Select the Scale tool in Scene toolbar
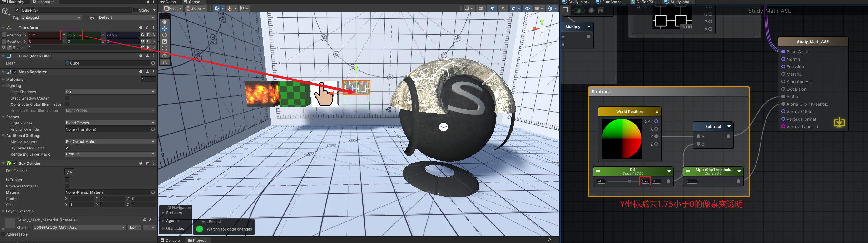 pyautogui.click(x=164, y=42)
